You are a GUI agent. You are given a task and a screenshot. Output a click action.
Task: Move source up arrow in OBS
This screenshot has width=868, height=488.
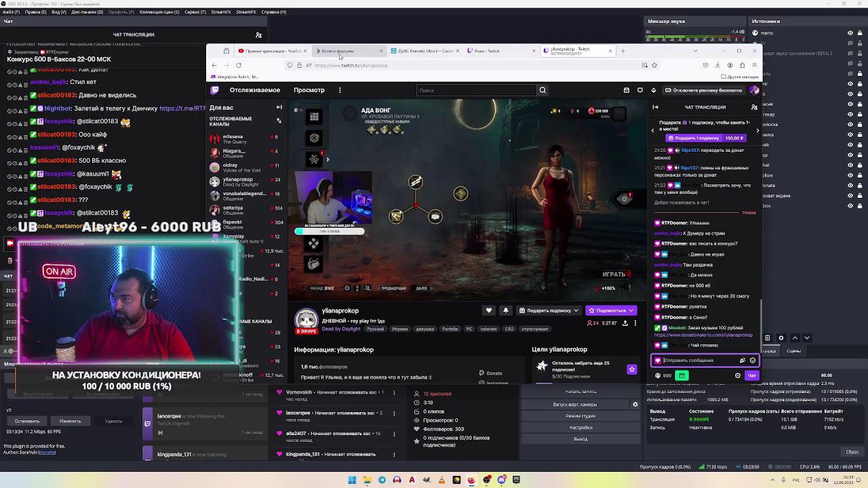(x=795, y=338)
